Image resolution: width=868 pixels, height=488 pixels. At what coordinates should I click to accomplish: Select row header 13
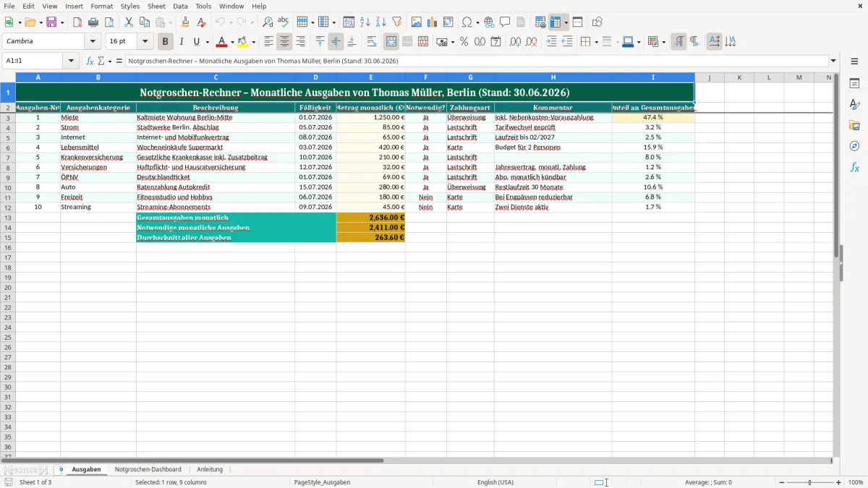tap(8, 217)
